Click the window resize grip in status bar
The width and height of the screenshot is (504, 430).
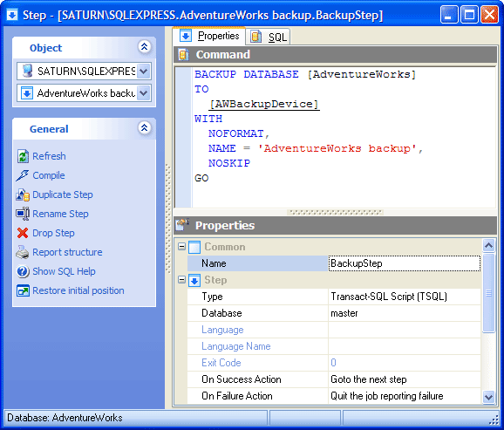[x=494, y=420]
